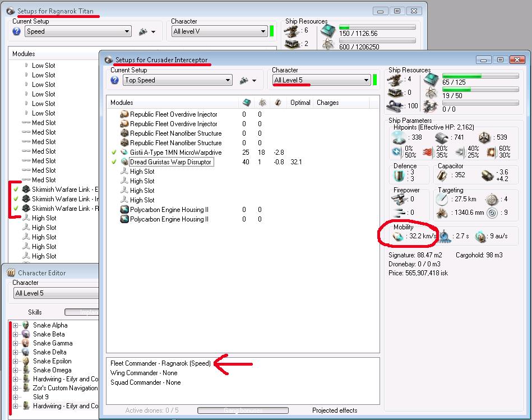
Task: Toggle the Gistii A-Type 1MN MicroWarpdrive active checkmark
Action: click(x=114, y=153)
